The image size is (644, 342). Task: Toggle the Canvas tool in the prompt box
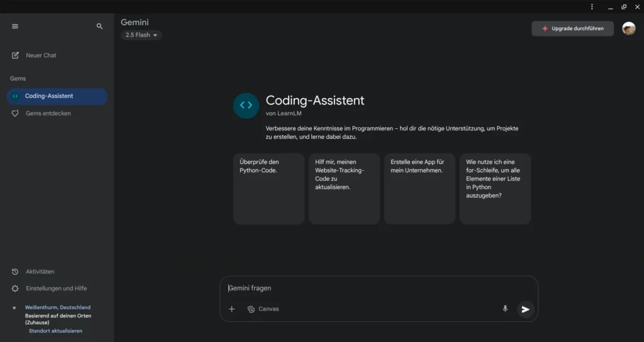pos(263,309)
